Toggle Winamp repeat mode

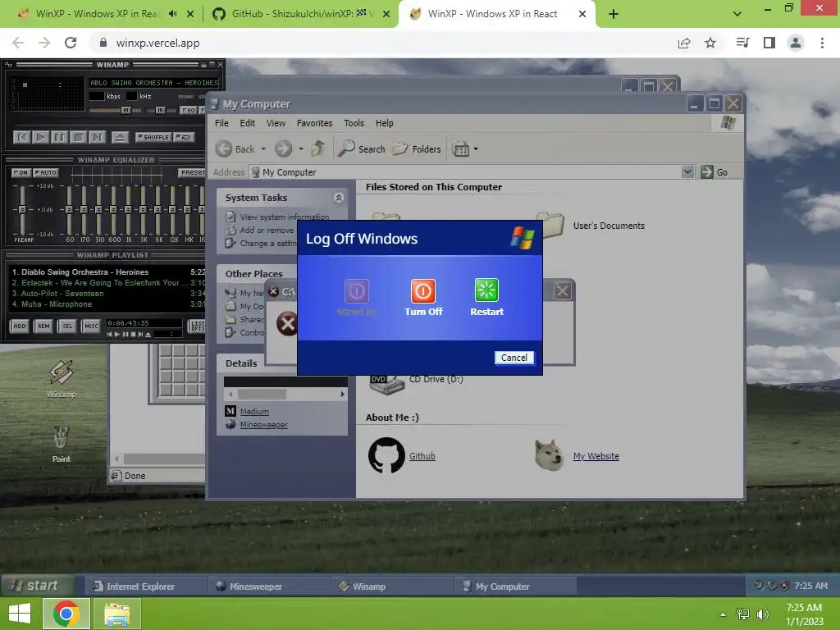coord(184,137)
